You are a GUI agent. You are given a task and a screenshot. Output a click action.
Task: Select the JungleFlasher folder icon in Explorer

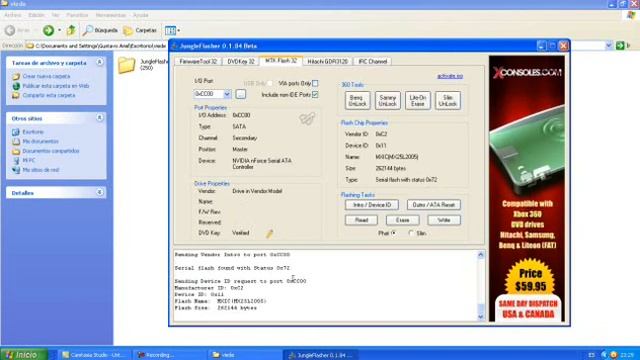point(127,65)
